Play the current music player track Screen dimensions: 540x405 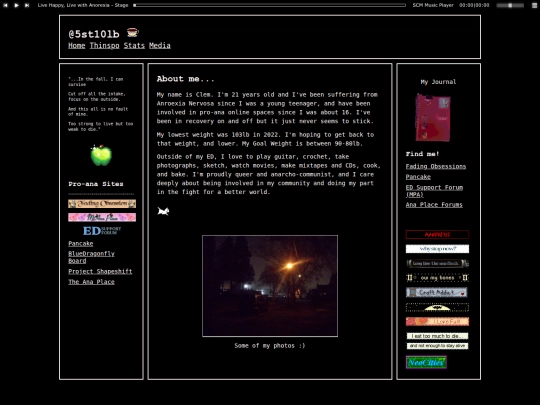[16, 5]
